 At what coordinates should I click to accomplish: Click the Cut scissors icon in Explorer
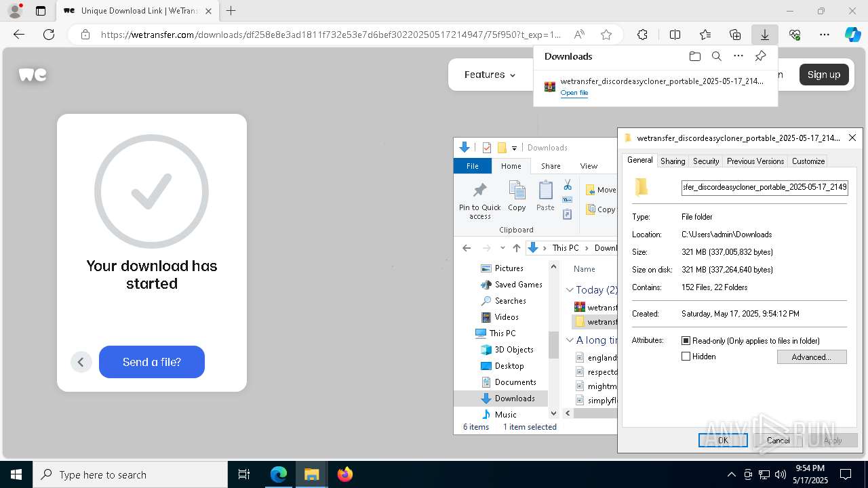[568, 185]
